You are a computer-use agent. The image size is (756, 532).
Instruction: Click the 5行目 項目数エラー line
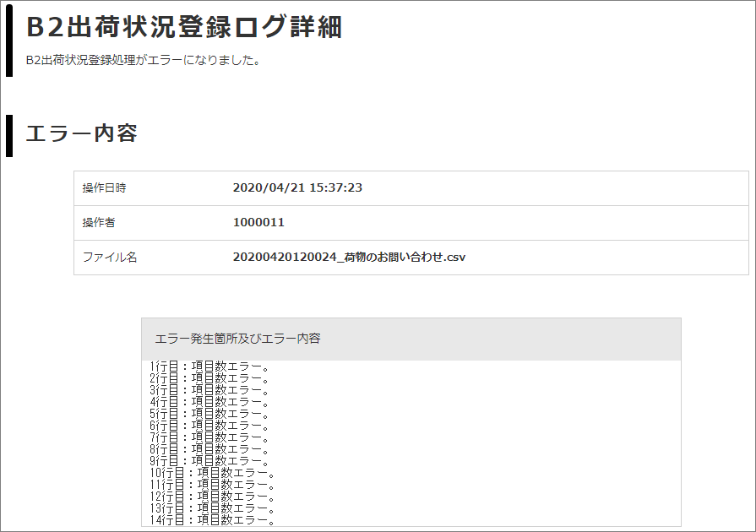(x=209, y=414)
